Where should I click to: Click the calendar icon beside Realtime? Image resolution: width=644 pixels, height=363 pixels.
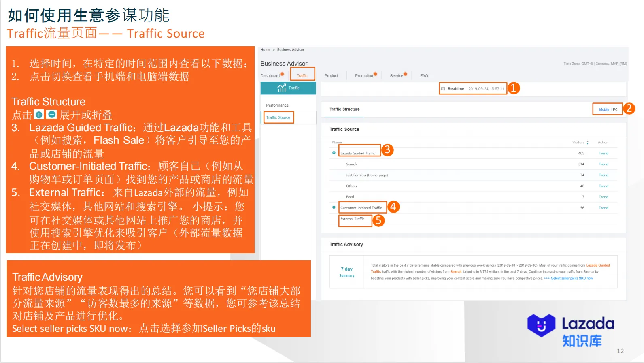click(x=443, y=89)
